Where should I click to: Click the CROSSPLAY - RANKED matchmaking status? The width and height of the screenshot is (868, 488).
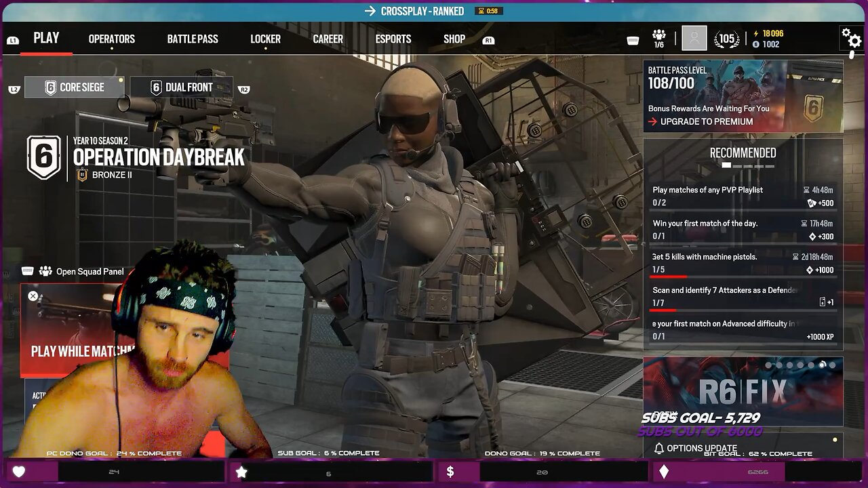coord(414,11)
